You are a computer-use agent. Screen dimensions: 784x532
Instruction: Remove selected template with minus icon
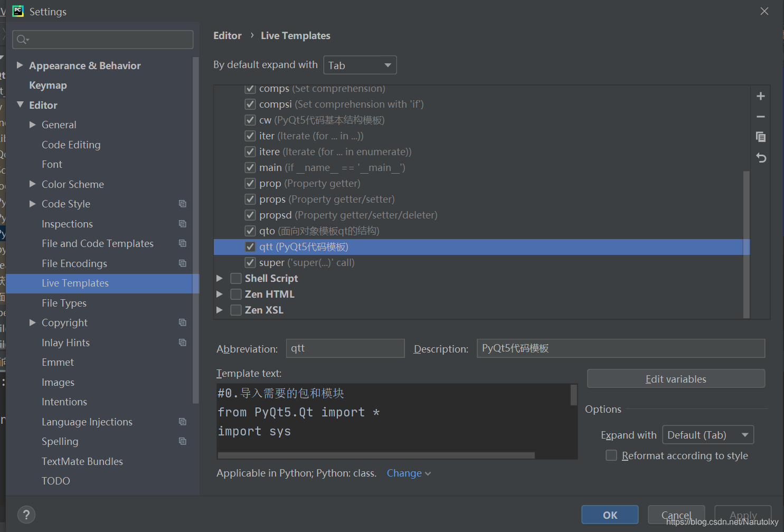tap(761, 117)
